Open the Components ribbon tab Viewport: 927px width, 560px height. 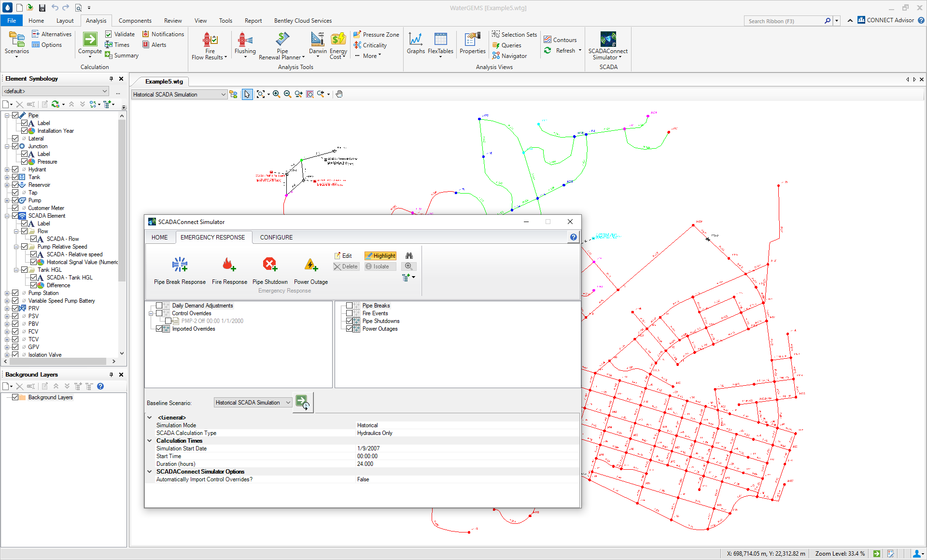point(135,20)
